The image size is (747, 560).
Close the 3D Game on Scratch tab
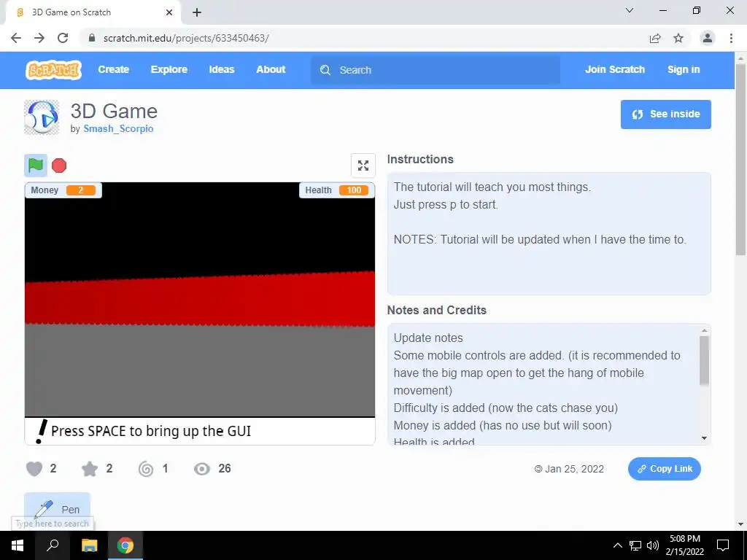169,12
